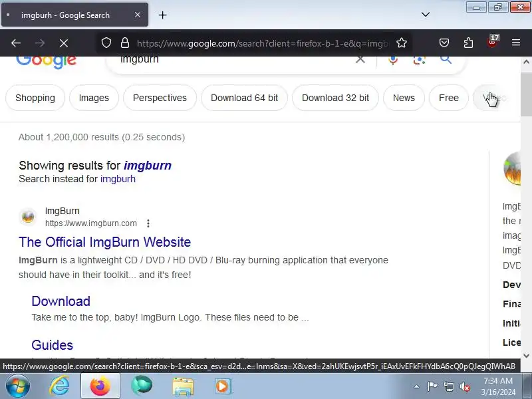The image size is (532, 399).
Task: Apply Download 64 bit filter chip
Action: coord(244,98)
